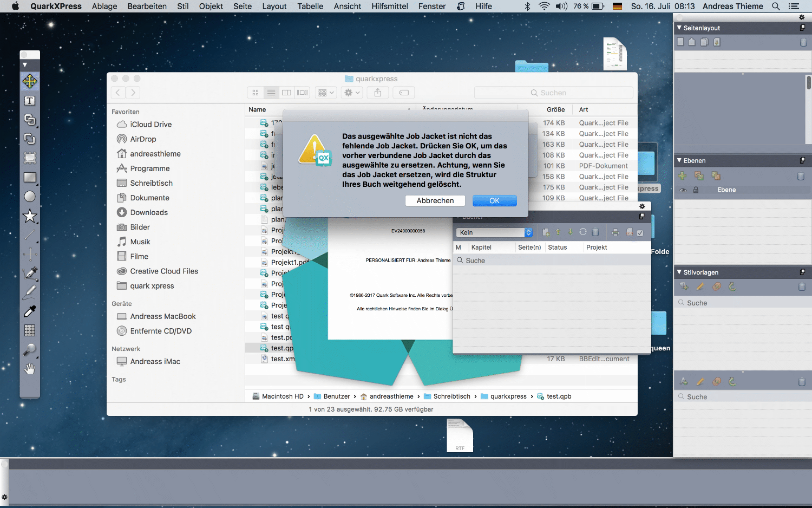812x508 pixels.
Task: Open the Hilfsmittel menu
Action: pos(390,6)
